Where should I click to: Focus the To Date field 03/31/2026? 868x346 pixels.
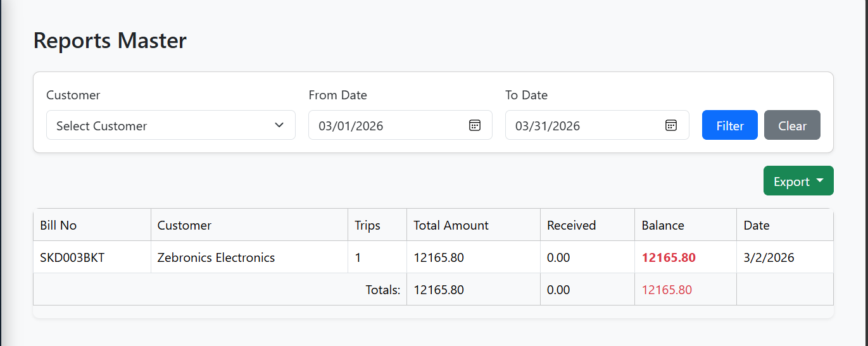tap(597, 125)
